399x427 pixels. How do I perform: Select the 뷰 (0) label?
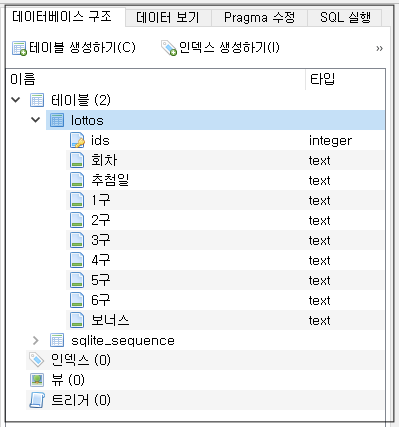click(x=68, y=380)
